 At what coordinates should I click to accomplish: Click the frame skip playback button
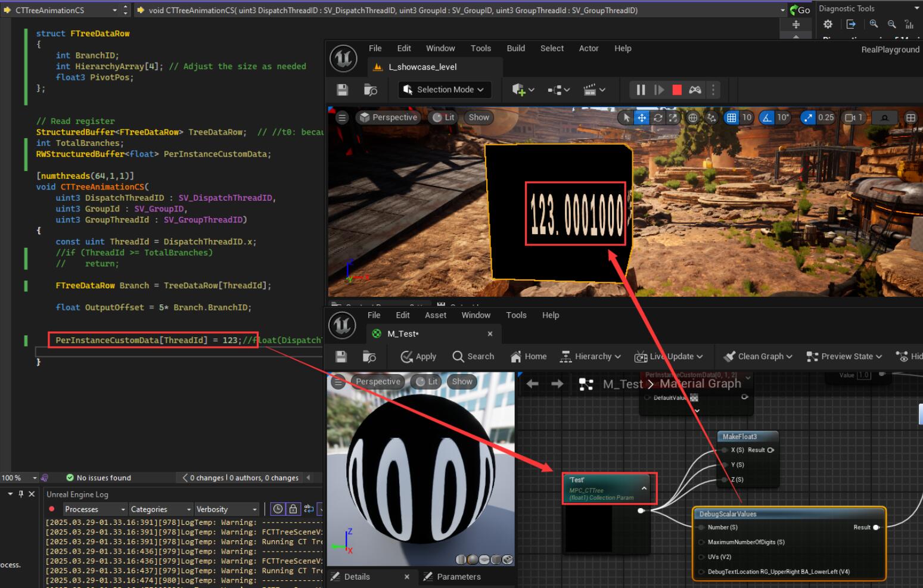[x=659, y=90]
